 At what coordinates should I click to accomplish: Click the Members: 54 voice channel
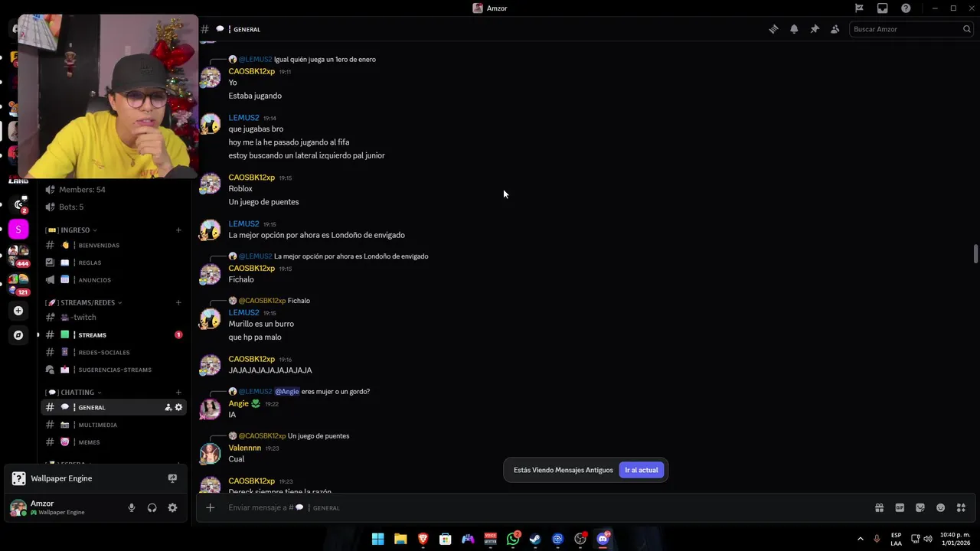click(x=113, y=189)
